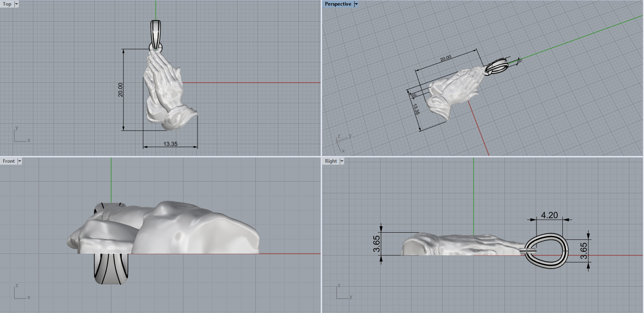This screenshot has height=313, width=644.
Task: Open the Perspective viewport dropdown arrow
Action: click(x=356, y=4)
